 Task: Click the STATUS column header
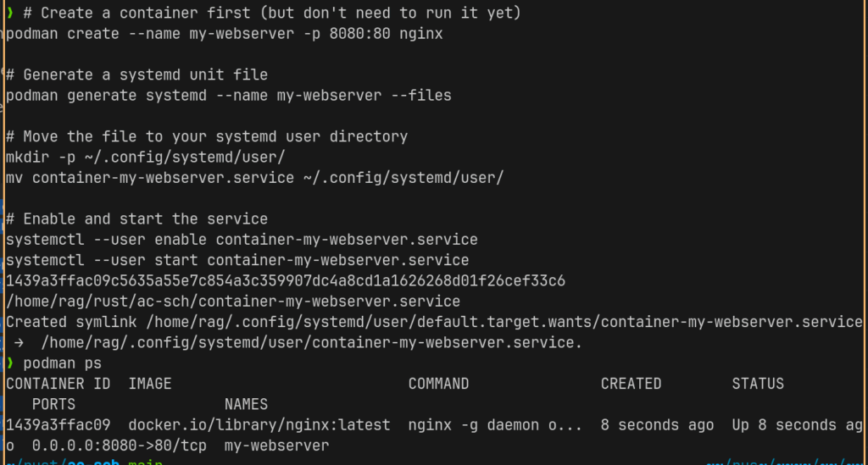[x=758, y=384]
